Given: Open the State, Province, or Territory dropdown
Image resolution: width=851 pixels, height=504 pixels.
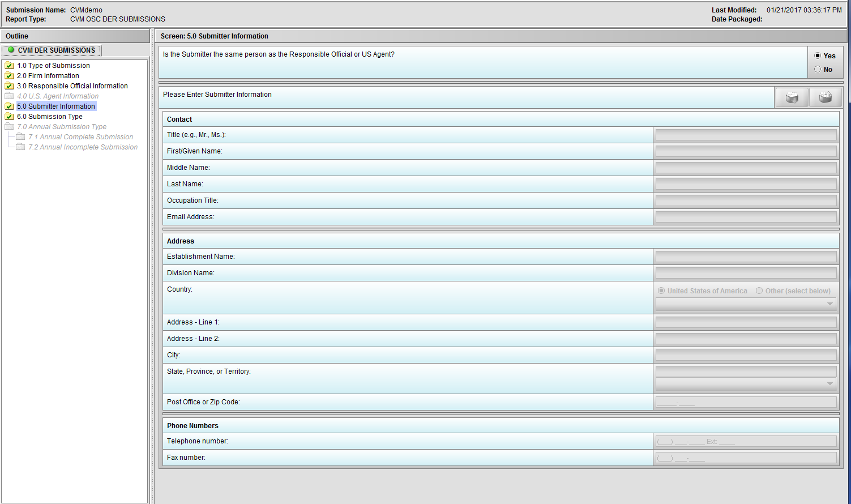Looking at the screenshot, I should (x=746, y=383).
